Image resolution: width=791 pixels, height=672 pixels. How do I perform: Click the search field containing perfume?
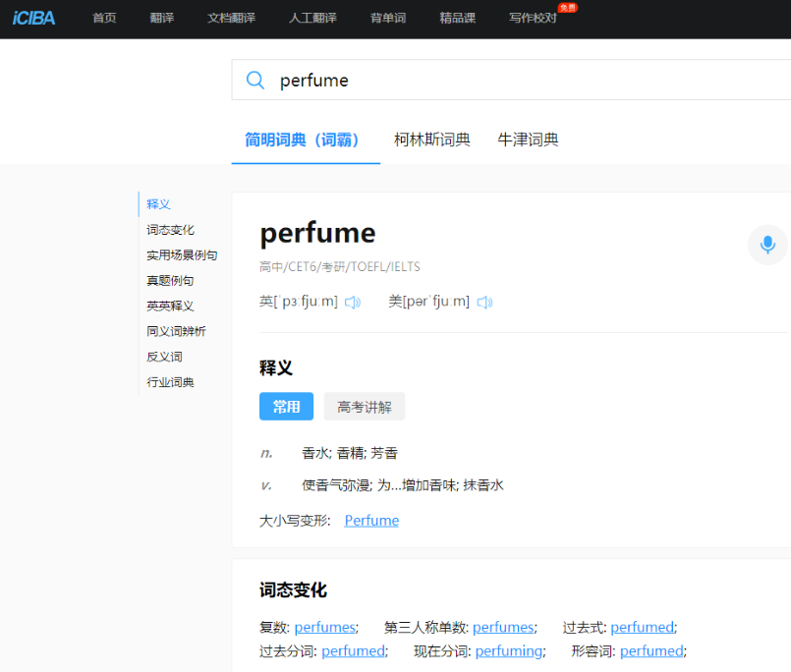[521, 81]
